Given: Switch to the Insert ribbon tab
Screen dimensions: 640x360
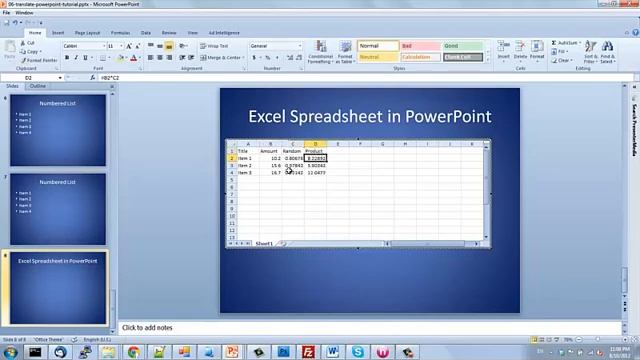Looking at the screenshot, I should (x=58, y=33).
